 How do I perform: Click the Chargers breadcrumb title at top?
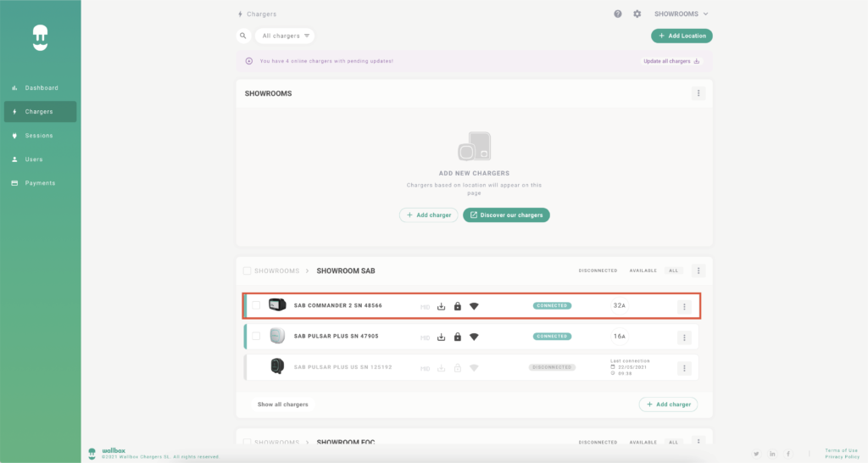pos(261,14)
